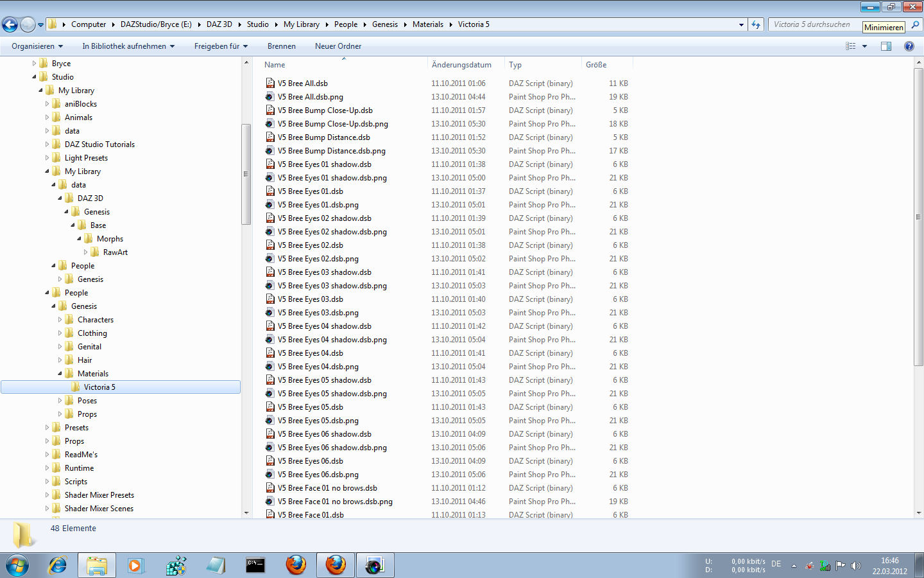Click the 'V5 Bree All.dsb' file icon

[x=270, y=83]
